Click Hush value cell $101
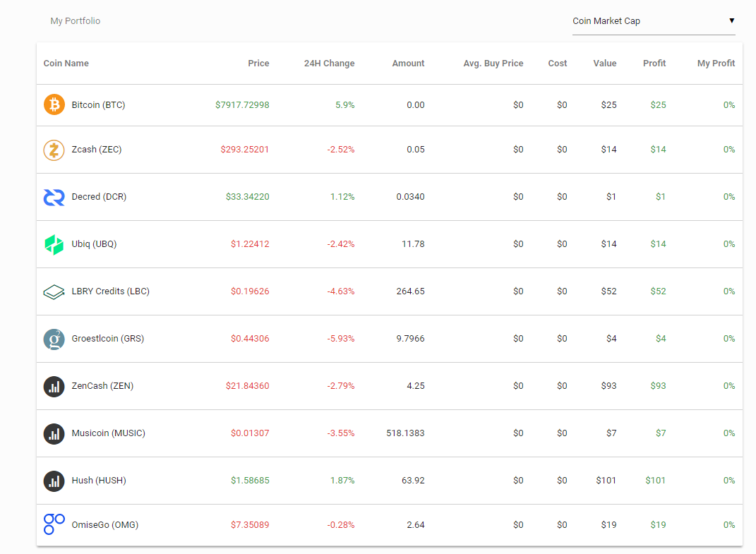 (606, 480)
